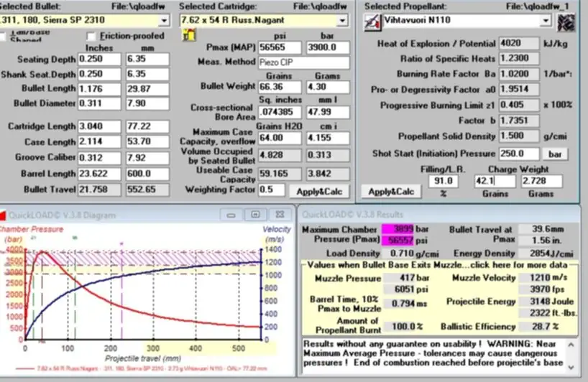
Task: Maximize the QuickLOAD Diagram window
Action: click(x=255, y=215)
